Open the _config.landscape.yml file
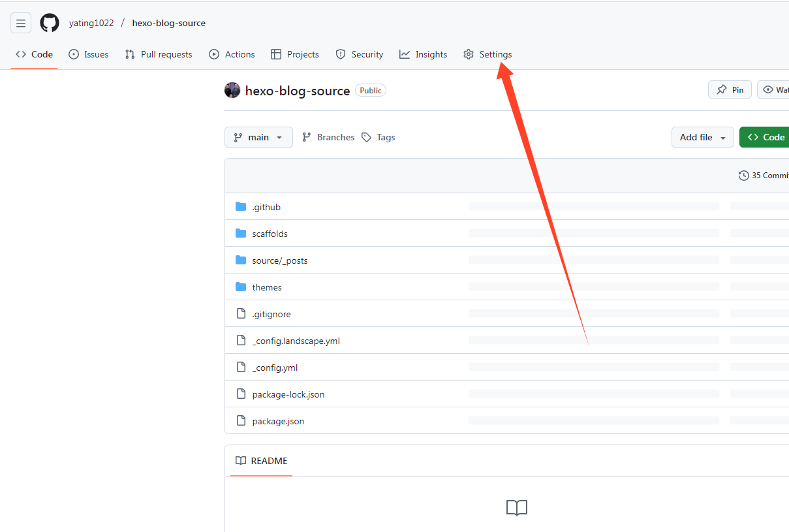The width and height of the screenshot is (789, 532). click(296, 341)
